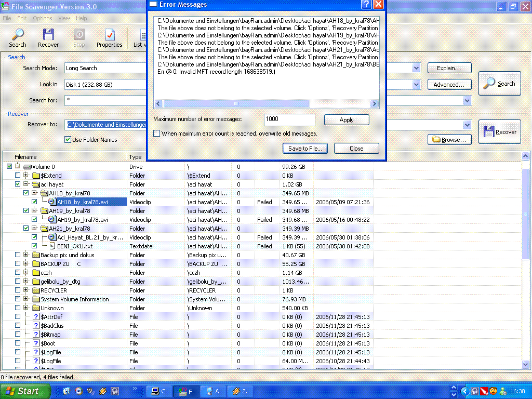Click the taskbar button labeled A
Viewport: 532px width, 399px height.
[213, 391]
